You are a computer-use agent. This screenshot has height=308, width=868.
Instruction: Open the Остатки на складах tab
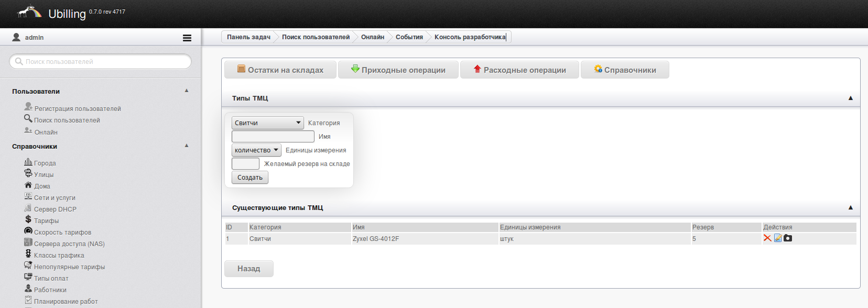point(280,70)
